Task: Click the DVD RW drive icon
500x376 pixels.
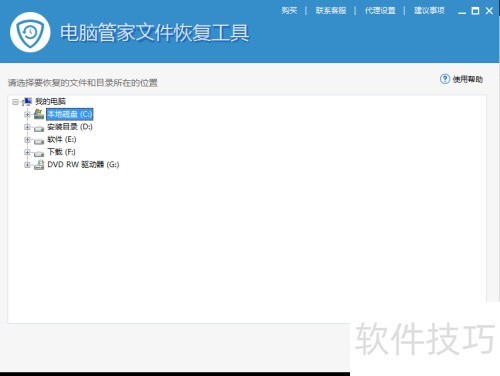Action: point(39,165)
